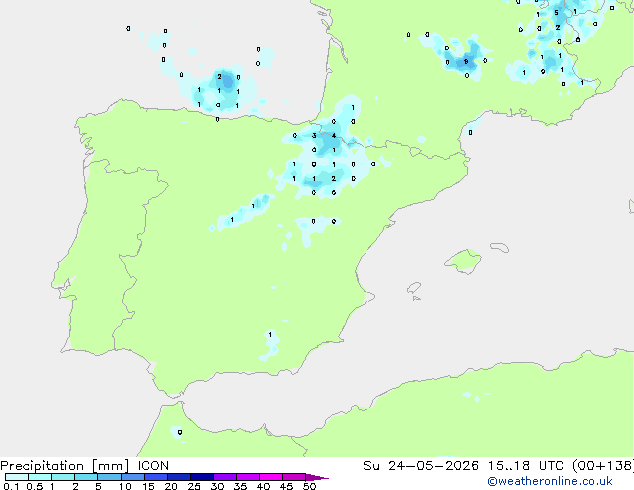The width and height of the screenshot is (634, 490).
Task: Click the dark blue rain cell in France
Action: [463, 62]
